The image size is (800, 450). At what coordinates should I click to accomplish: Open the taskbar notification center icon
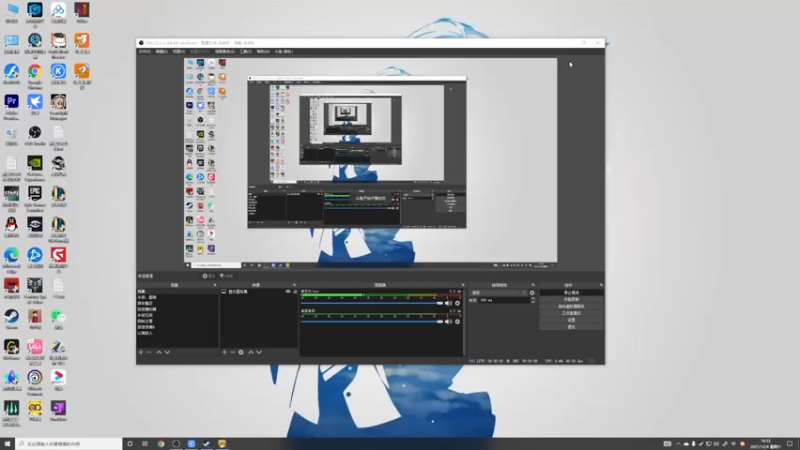[789, 444]
